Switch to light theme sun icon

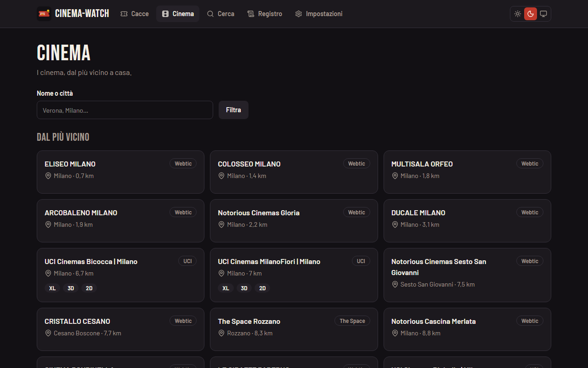click(x=518, y=14)
